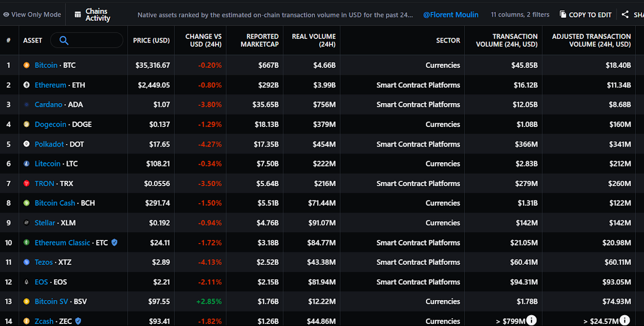
Task: Click the share icon in the top bar
Action: coord(625,15)
